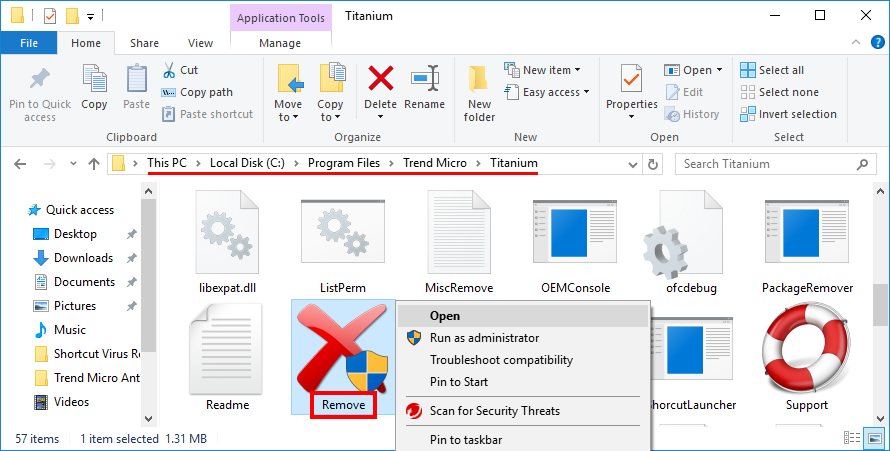Click Cut in the Clipboard group
Viewport: 890px width, 451px height.
(180, 70)
